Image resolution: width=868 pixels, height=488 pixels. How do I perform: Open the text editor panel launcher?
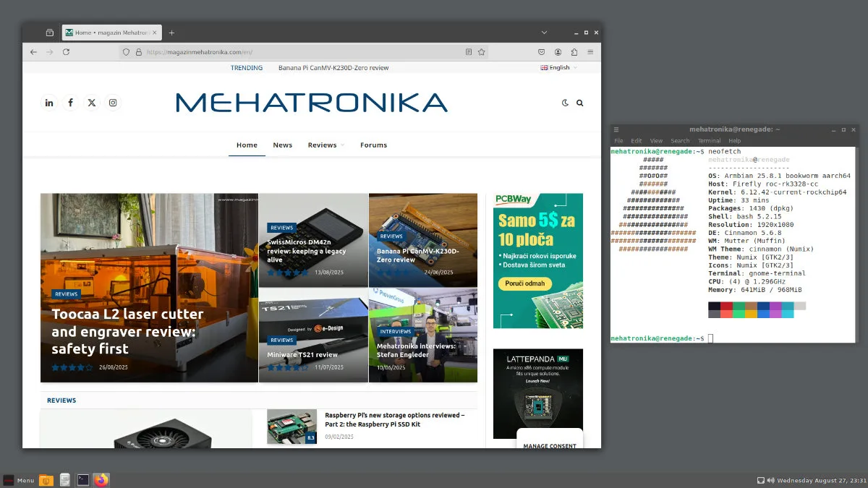[x=65, y=480]
